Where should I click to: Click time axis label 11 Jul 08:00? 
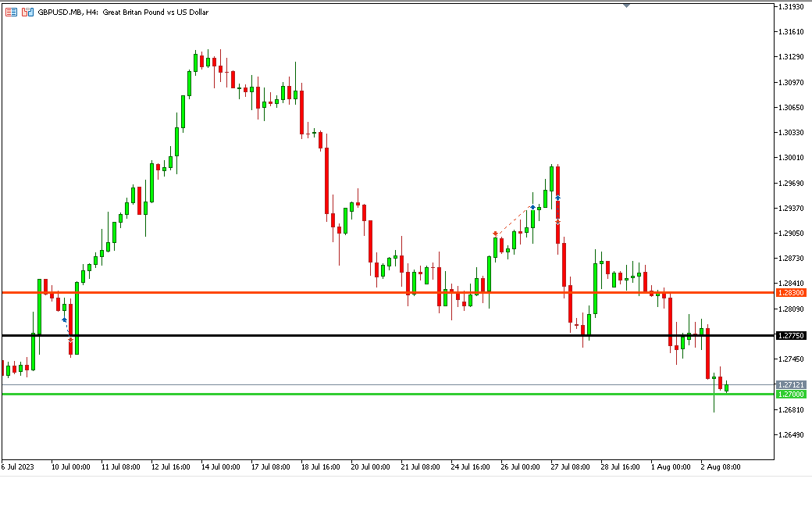click(x=121, y=467)
